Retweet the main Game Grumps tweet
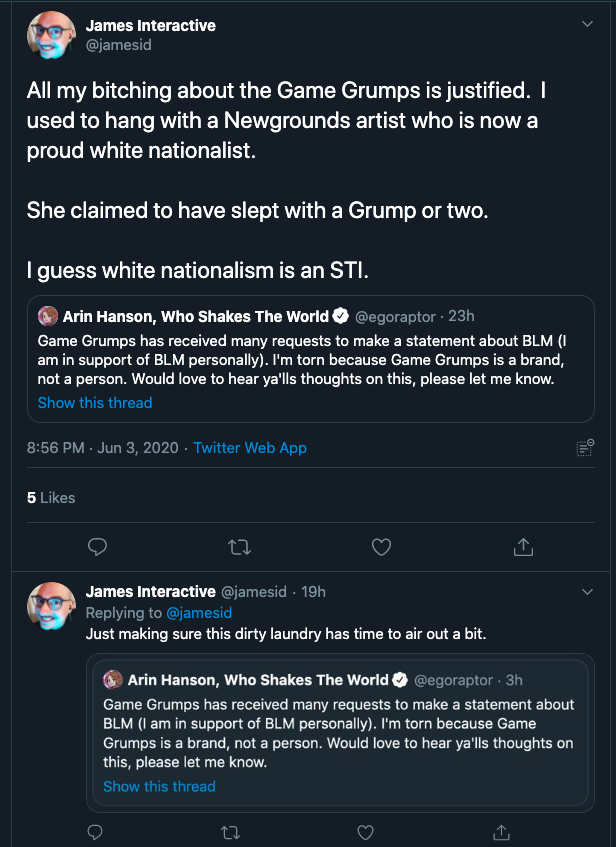Screen dimensions: 616x847 [240, 547]
